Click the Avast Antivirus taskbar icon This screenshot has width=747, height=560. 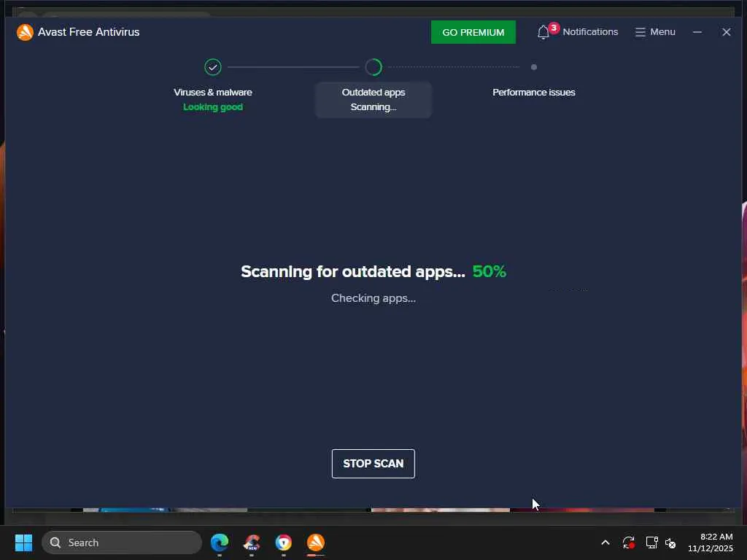[x=315, y=542]
